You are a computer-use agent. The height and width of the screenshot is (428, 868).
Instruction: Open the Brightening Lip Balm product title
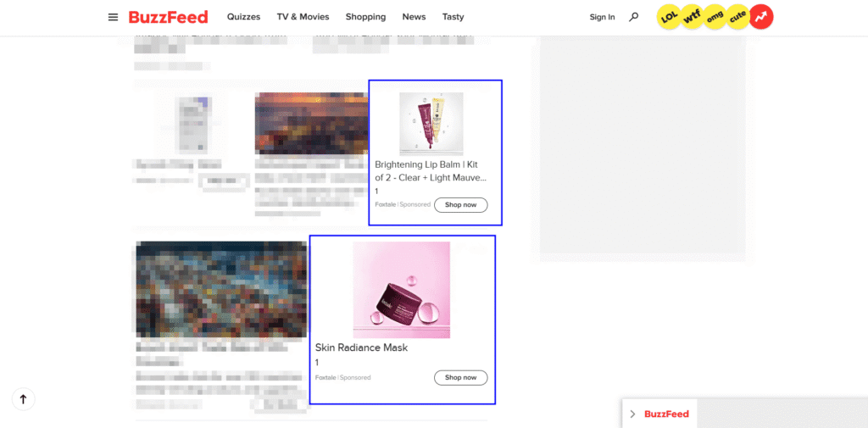(431, 171)
